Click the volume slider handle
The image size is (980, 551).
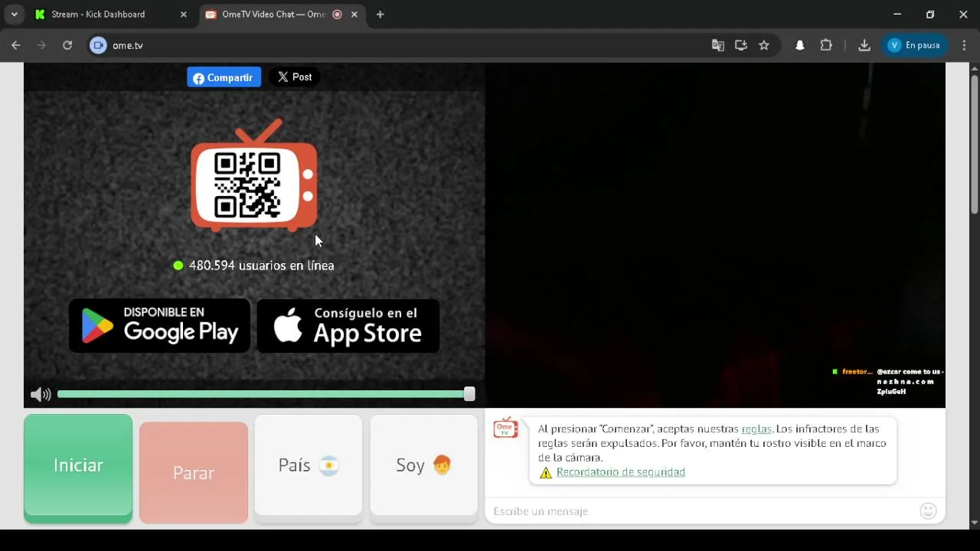469,394
